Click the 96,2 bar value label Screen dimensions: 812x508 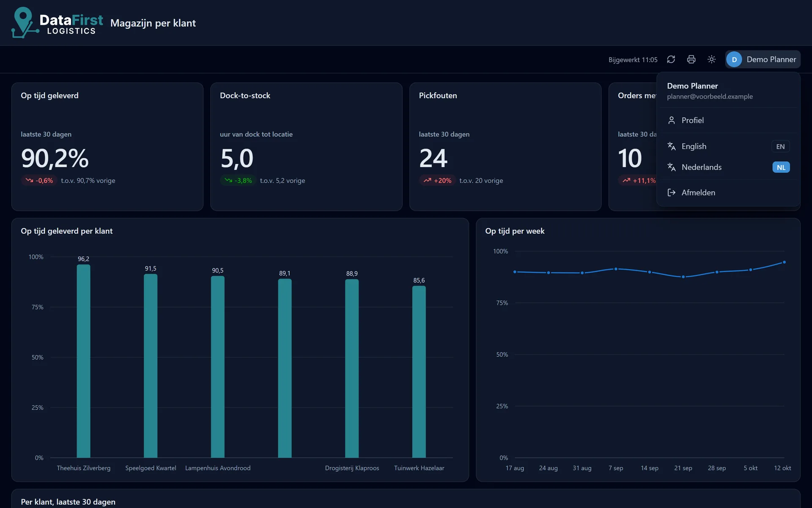(x=83, y=259)
